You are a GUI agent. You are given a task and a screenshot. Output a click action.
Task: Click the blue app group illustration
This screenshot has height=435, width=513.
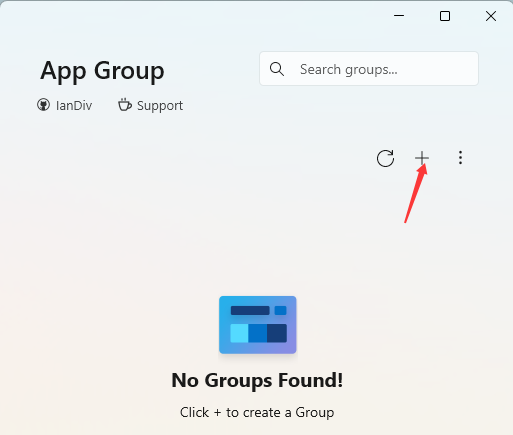pos(258,325)
